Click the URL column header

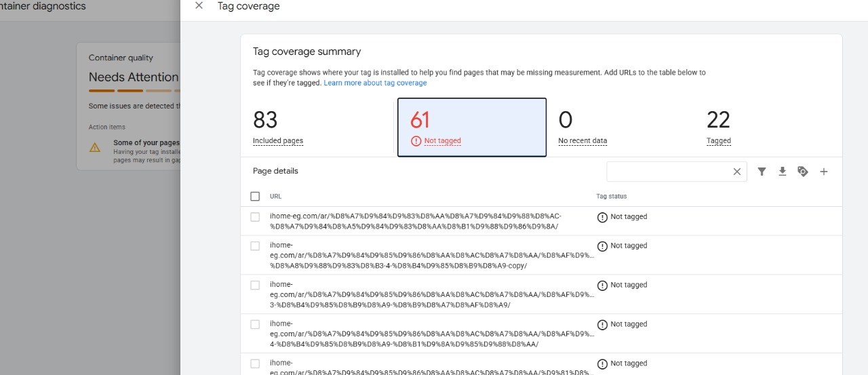coord(275,196)
